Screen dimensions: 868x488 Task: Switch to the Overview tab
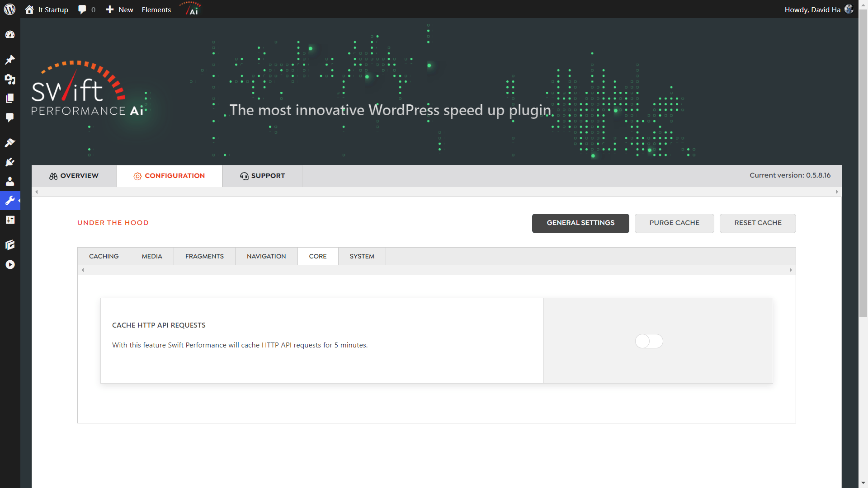[74, 176]
